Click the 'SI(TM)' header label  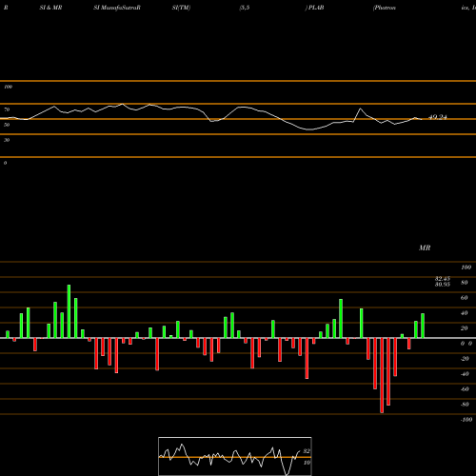coord(181,8)
